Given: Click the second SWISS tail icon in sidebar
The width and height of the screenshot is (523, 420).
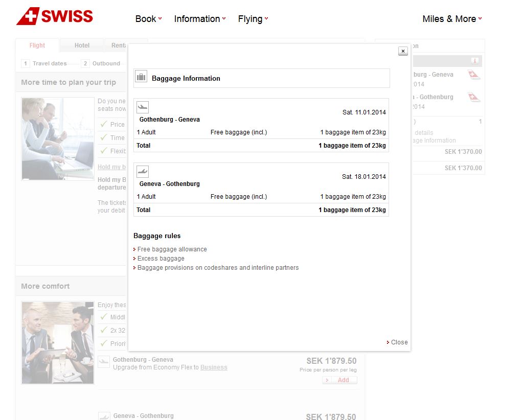Looking at the screenshot, I should 474,97.
